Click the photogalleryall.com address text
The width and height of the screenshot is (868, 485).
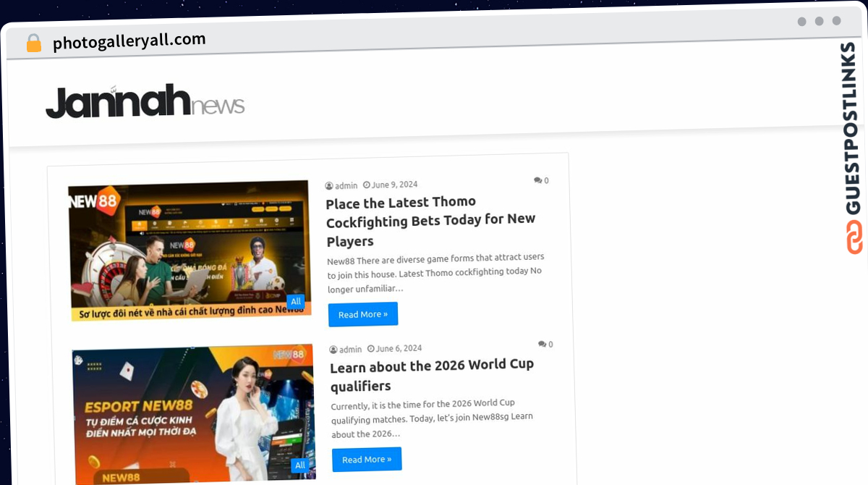(129, 41)
